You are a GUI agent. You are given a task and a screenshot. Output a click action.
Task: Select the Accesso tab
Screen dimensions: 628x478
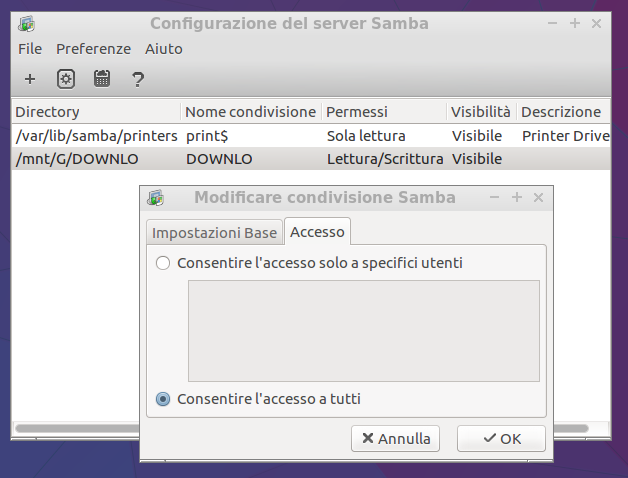(317, 232)
